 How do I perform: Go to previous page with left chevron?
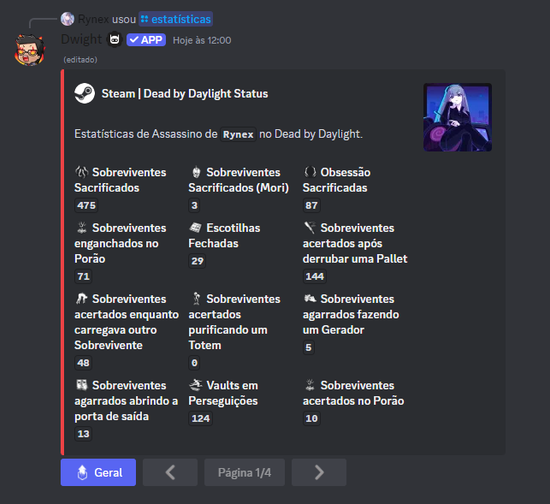[x=170, y=472]
